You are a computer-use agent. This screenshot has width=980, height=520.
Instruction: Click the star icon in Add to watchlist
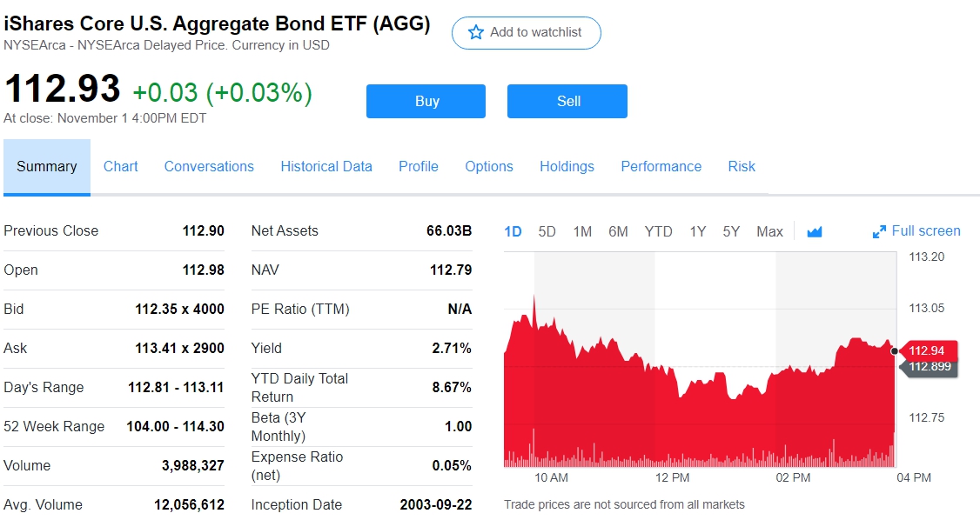[476, 32]
